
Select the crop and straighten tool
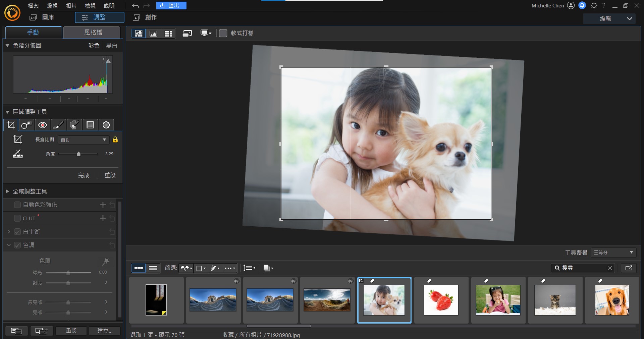click(11, 125)
